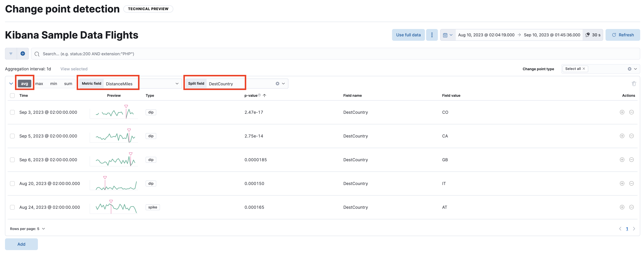Viewport: 644px width, 258px height.
Task: Click View selected link
Action: pyautogui.click(x=74, y=69)
